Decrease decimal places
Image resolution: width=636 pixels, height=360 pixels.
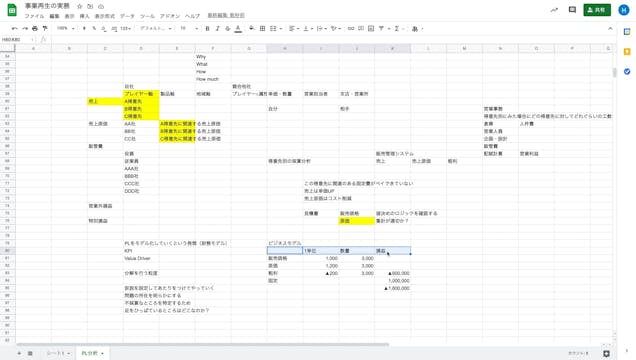coord(104,28)
